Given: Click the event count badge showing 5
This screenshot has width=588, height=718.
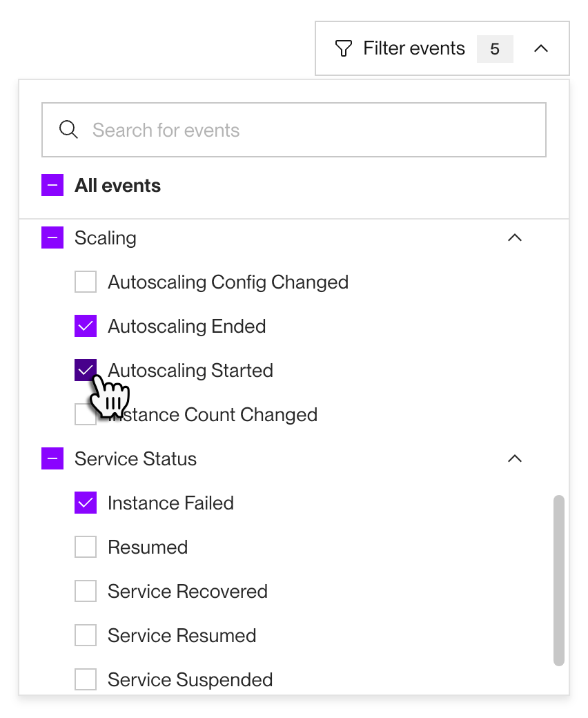Looking at the screenshot, I should coord(495,48).
